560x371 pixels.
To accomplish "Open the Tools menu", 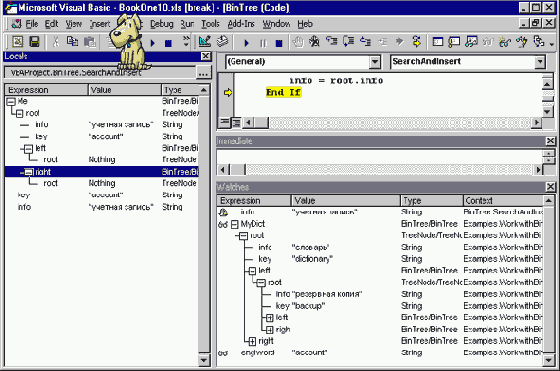I will 210,24.
